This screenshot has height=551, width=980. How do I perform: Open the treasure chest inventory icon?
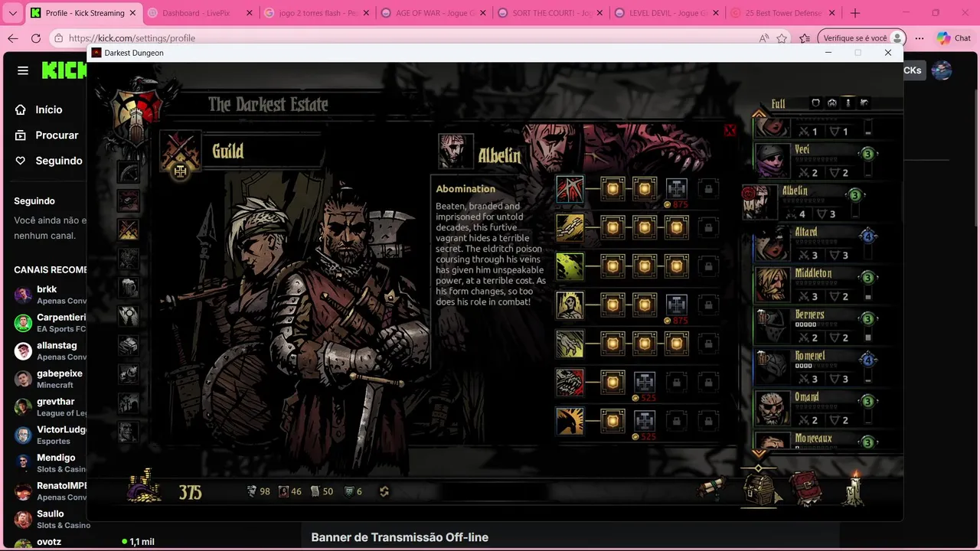(761, 488)
